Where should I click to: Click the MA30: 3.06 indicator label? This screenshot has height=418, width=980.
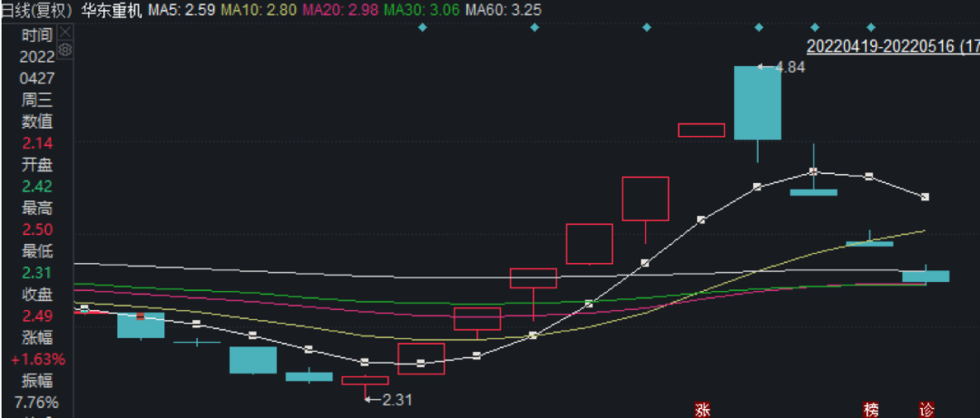click(422, 10)
